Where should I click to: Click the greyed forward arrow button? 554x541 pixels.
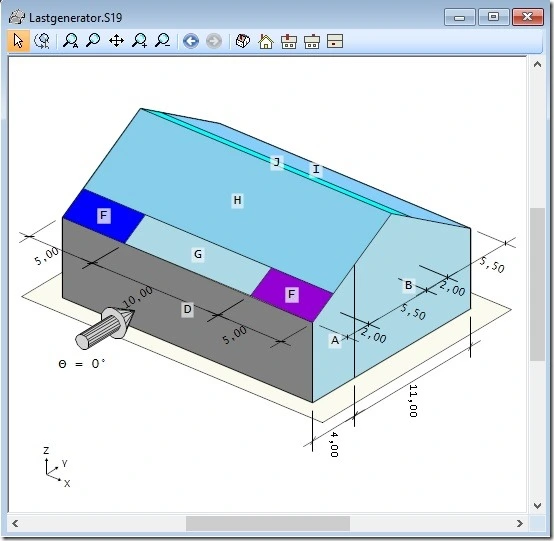(x=214, y=41)
